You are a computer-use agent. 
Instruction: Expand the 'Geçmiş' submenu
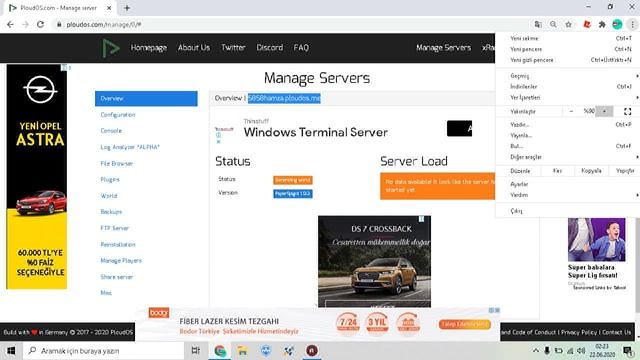click(567, 76)
